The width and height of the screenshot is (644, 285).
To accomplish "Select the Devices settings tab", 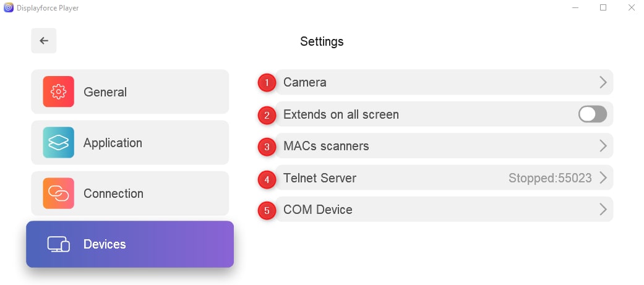I will point(130,244).
